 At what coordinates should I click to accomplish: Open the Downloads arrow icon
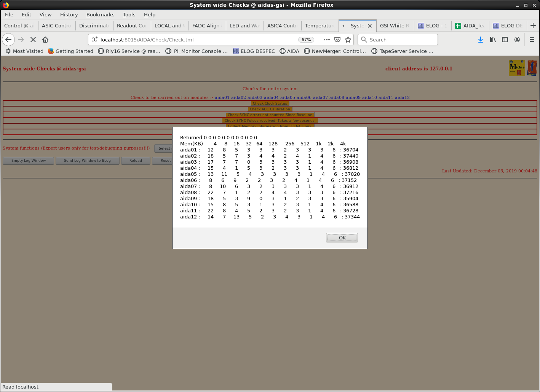480,40
